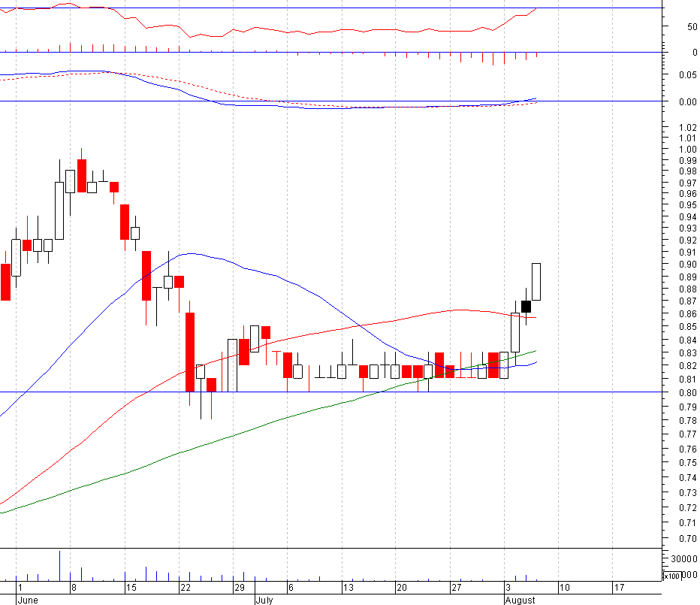Click the x100 volume multiplier box
The width and height of the screenshot is (700, 605).
click(x=672, y=576)
